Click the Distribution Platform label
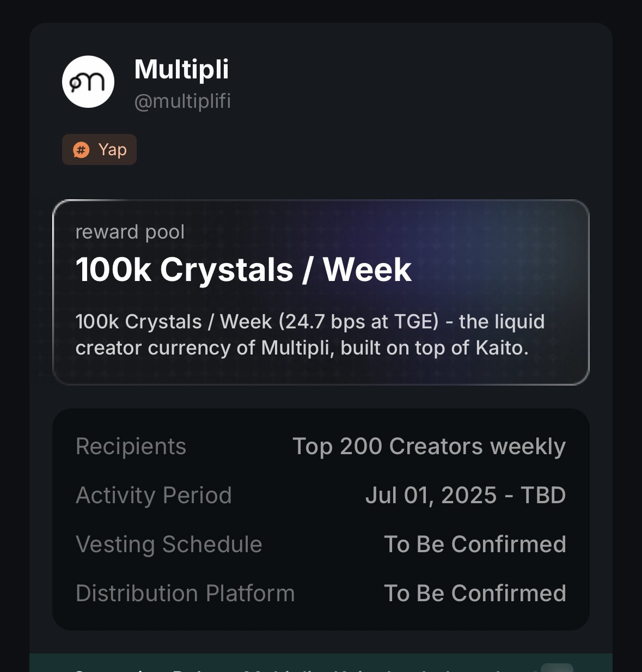 185,594
